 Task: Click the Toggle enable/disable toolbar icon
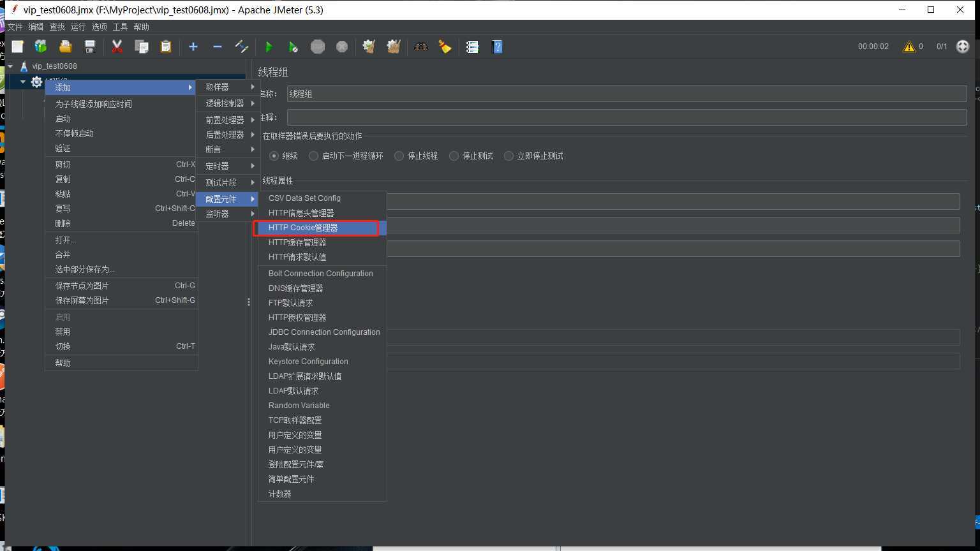pyautogui.click(x=242, y=47)
